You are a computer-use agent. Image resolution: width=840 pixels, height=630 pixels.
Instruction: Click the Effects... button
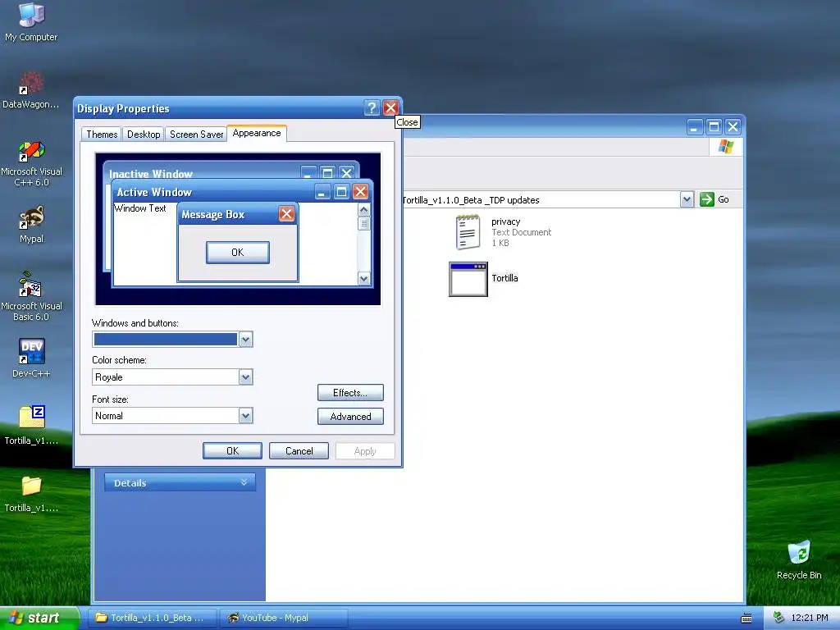pyautogui.click(x=350, y=393)
